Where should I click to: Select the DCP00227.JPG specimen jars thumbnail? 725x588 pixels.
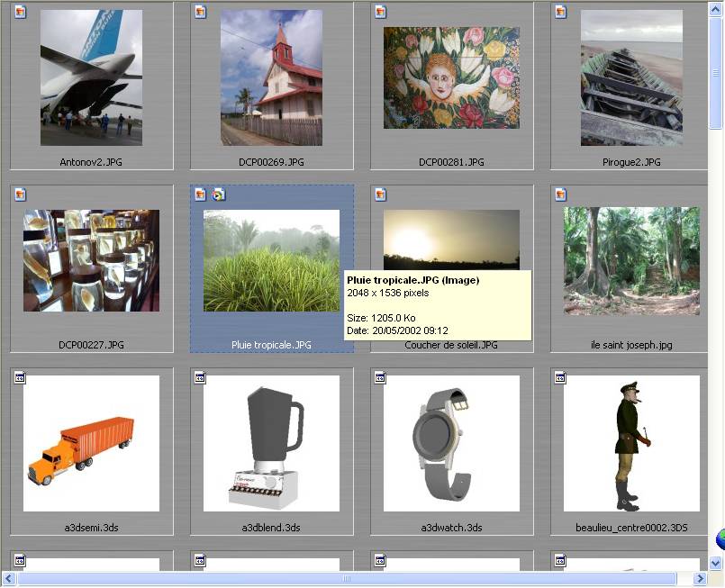click(92, 261)
